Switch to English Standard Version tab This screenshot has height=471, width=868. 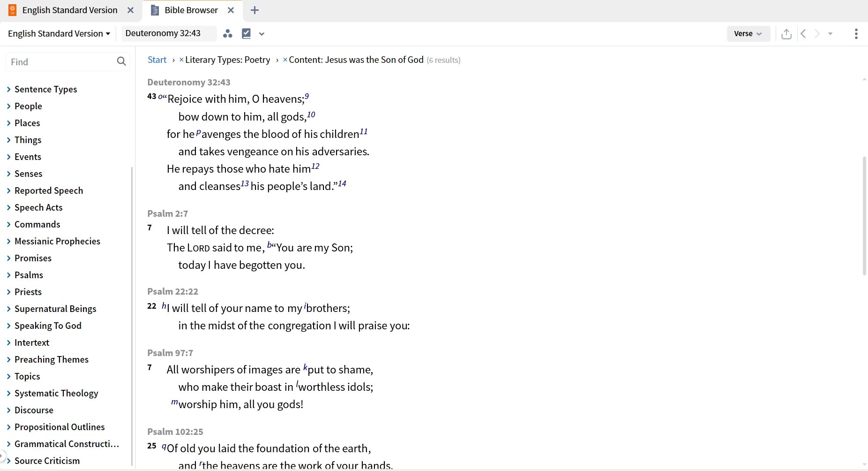[70, 10]
